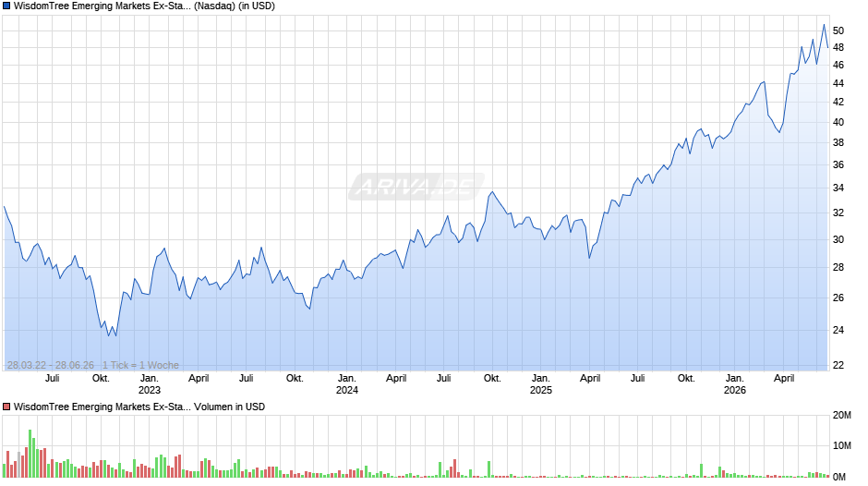Click the price axis value 50
Viewport: 868px width, 486px height.
838,31
